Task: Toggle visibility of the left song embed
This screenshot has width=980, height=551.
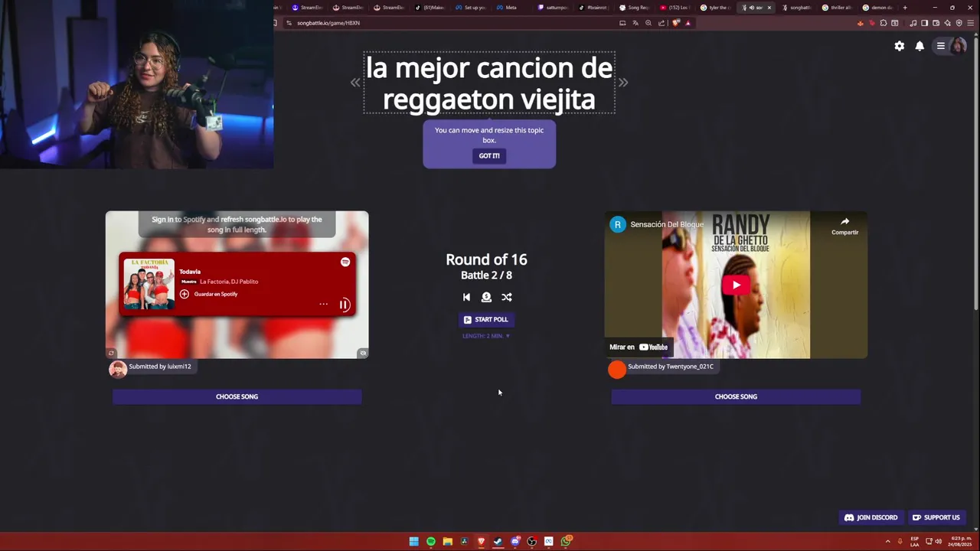Action: pyautogui.click(x=363, y=353)
